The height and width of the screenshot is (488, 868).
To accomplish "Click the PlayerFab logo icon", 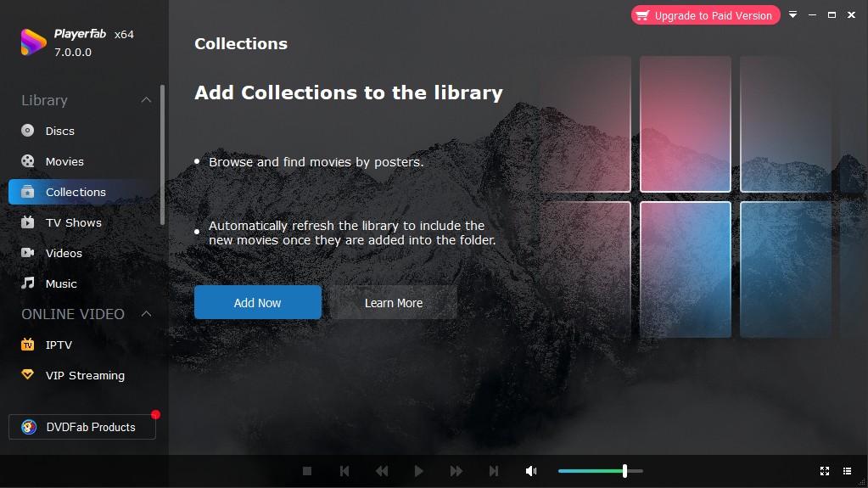I will pos(33,42).
